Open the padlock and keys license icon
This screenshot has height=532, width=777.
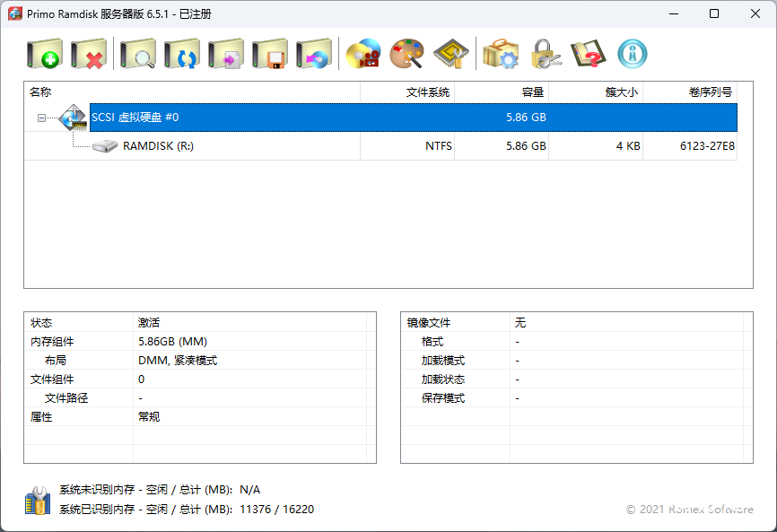click(546, 54)
